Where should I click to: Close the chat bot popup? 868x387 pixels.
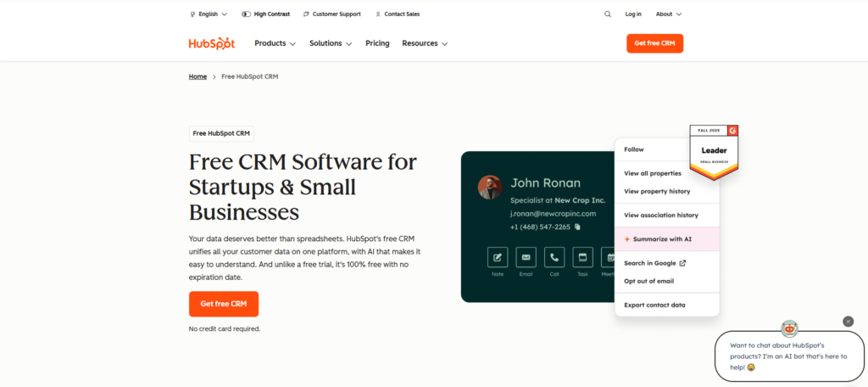(x=848, y=322)
